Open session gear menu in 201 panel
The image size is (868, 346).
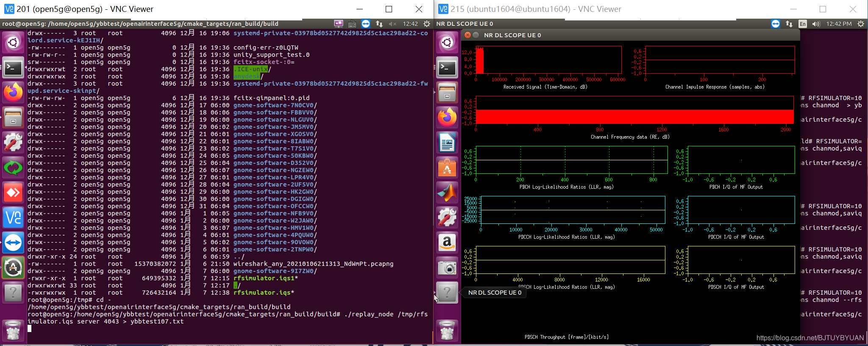pos(427,24)
